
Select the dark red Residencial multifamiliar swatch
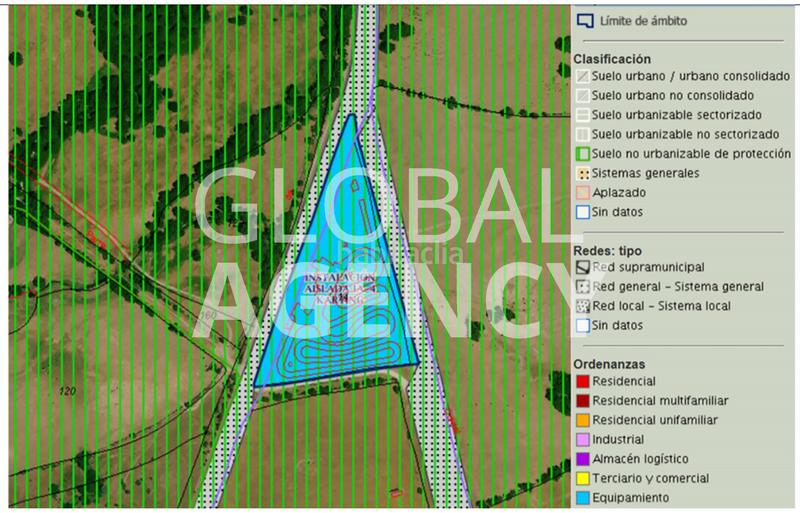[x=582, y=401]
